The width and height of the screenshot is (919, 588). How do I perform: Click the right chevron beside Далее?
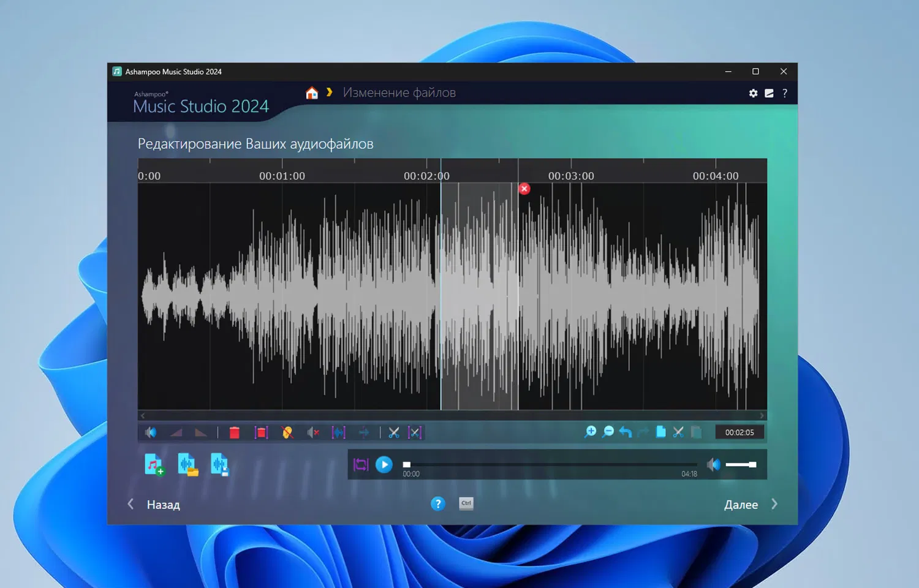[x=774, y=504]
